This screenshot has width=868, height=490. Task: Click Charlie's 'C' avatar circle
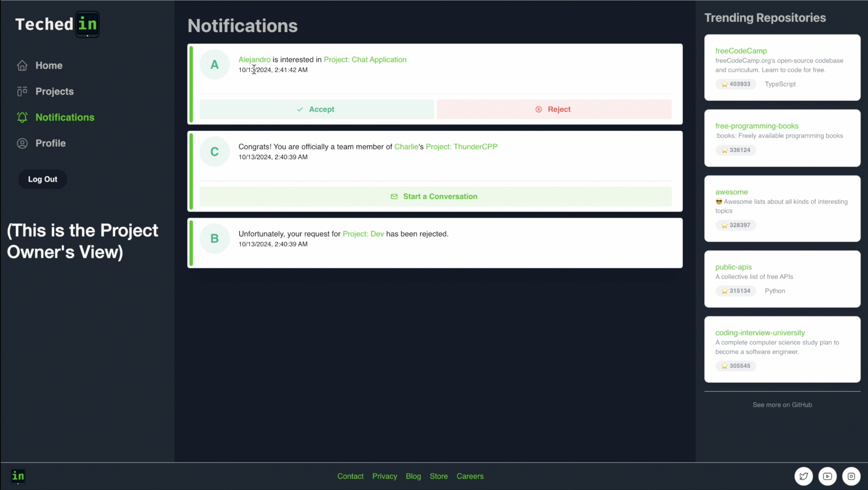(214, 152)
